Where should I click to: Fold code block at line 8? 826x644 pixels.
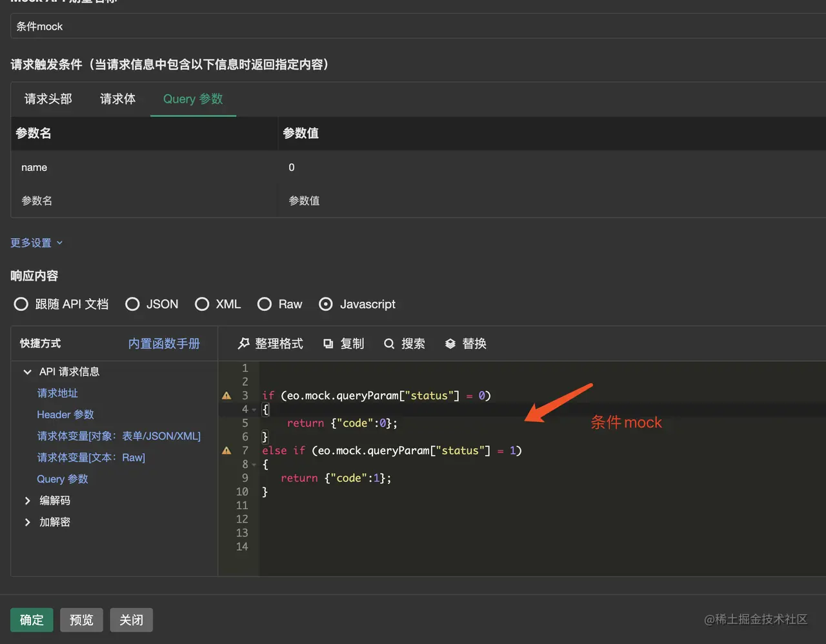point(254,465)
